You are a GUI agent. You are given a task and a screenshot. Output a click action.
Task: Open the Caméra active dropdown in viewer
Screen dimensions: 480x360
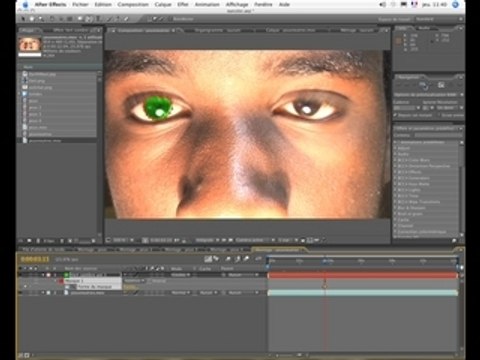[255, 240]
